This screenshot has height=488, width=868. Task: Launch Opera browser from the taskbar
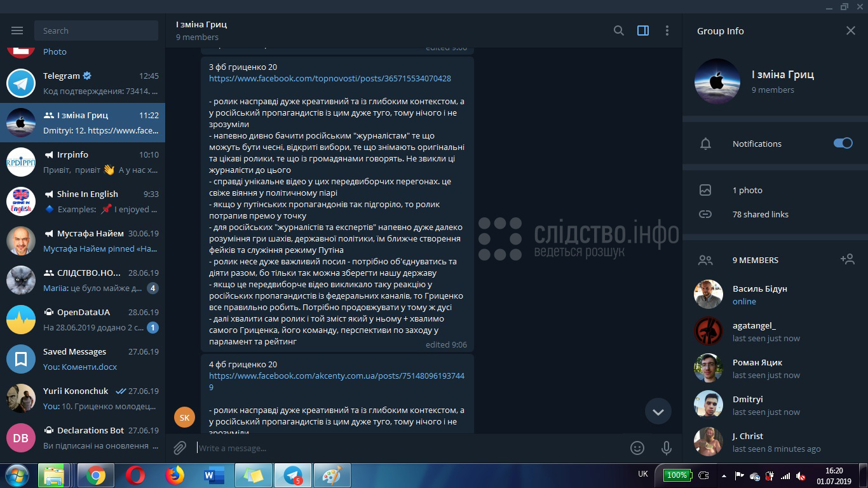[x=135, y=475]
